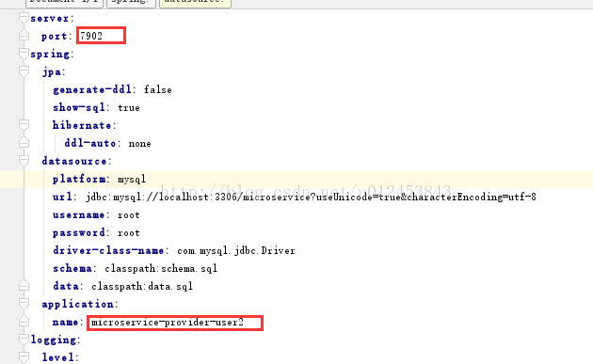
Task: Collapse the level block fold marker
Action: (24, 357)
